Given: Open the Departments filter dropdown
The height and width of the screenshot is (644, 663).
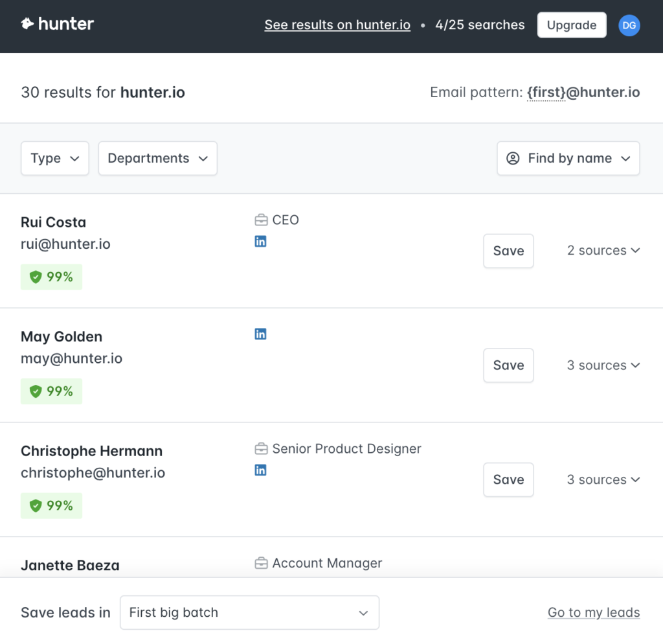Looking at the screenshot, I should pos(157,158).
